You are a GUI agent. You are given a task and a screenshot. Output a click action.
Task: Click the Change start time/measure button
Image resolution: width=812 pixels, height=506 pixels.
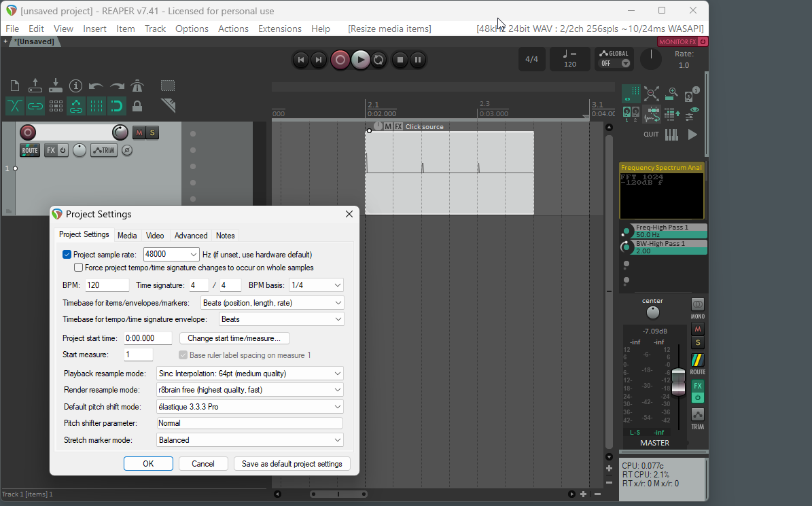coord(234,338)
